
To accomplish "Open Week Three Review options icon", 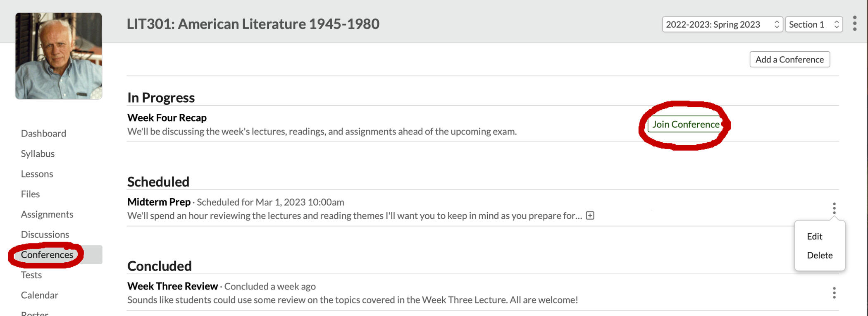I will point(834,293).
